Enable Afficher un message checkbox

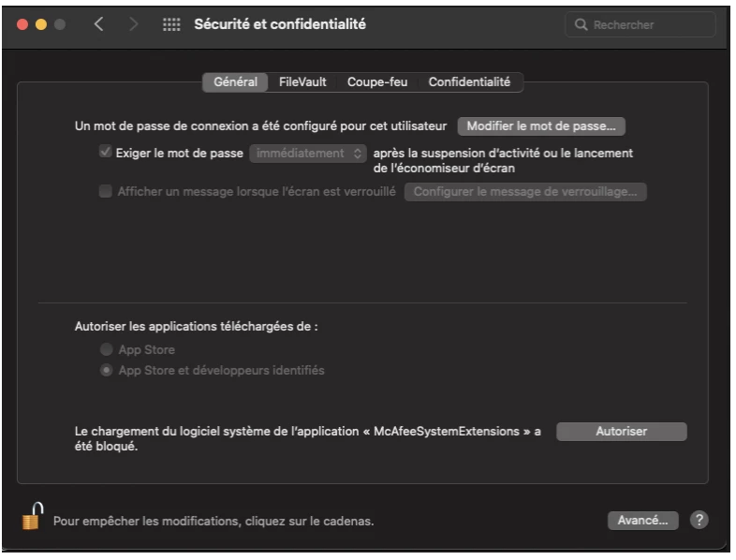(105, 191)
